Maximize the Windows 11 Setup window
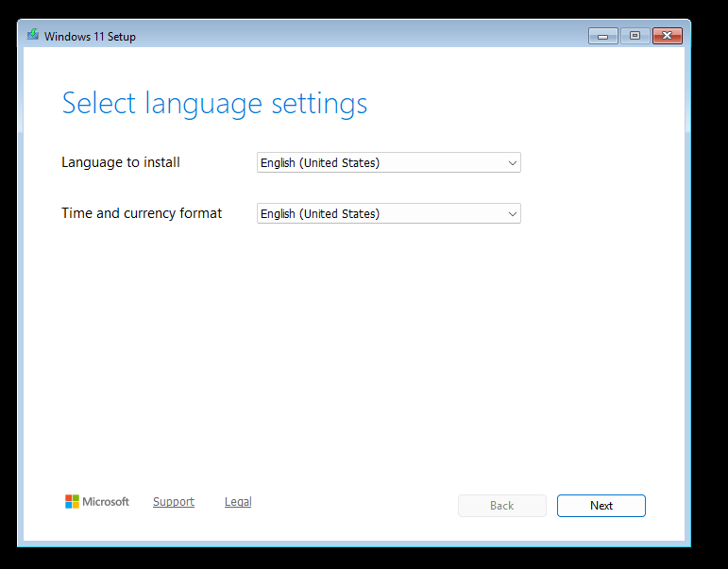 tap(635, 36)
